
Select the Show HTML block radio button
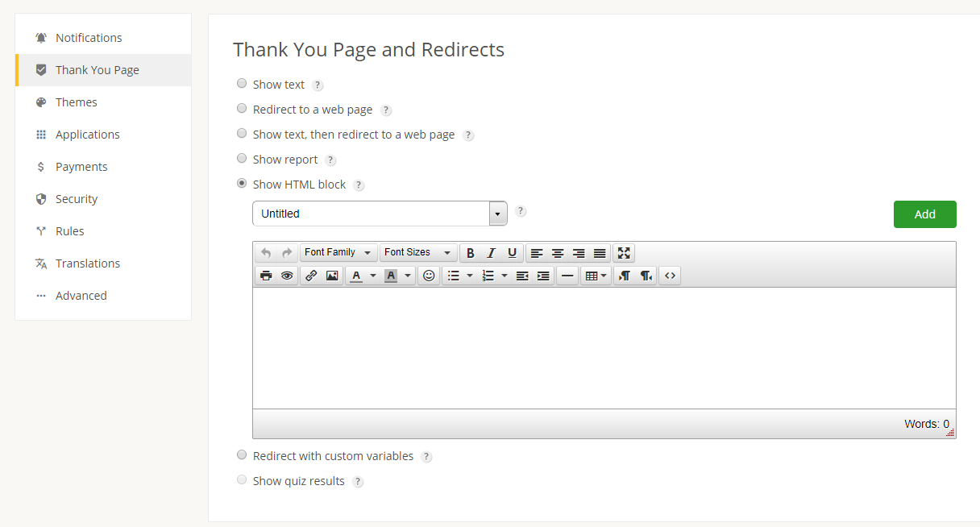pos(242,183)
